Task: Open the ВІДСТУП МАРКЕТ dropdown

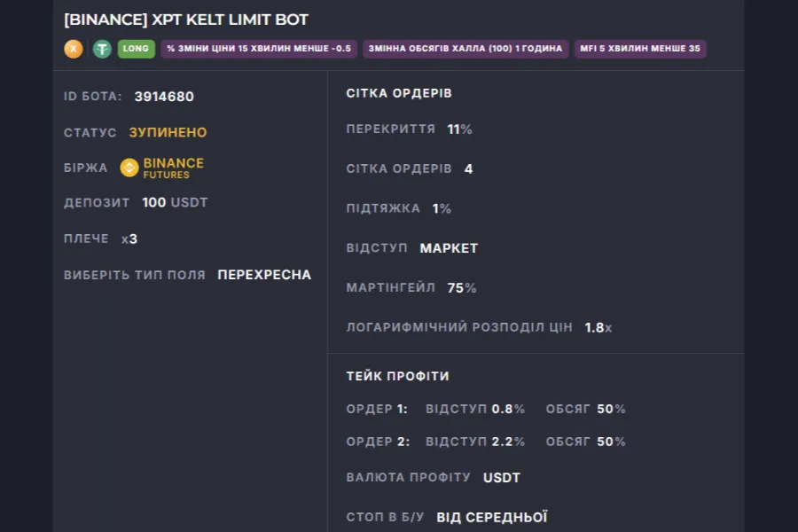Action: [447, 248]
